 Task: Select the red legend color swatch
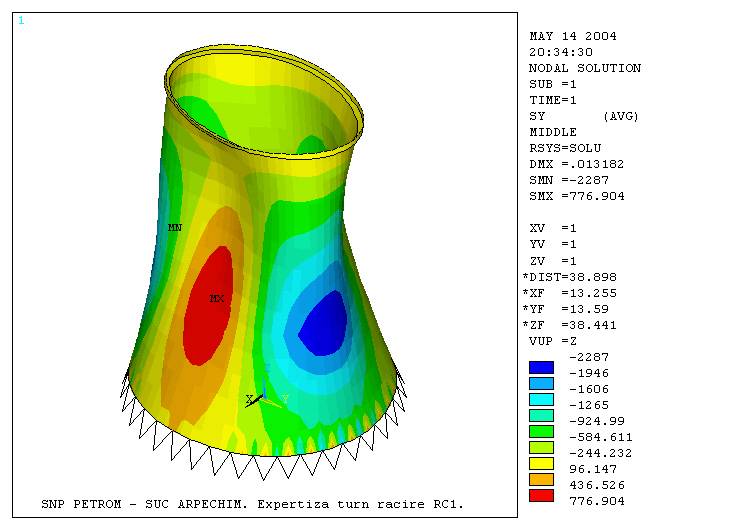click(541, 495)
